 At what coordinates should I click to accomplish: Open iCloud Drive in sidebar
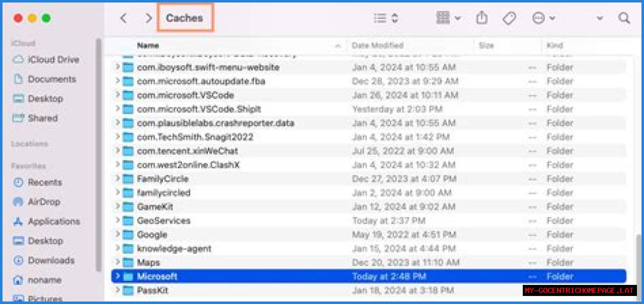53,60
